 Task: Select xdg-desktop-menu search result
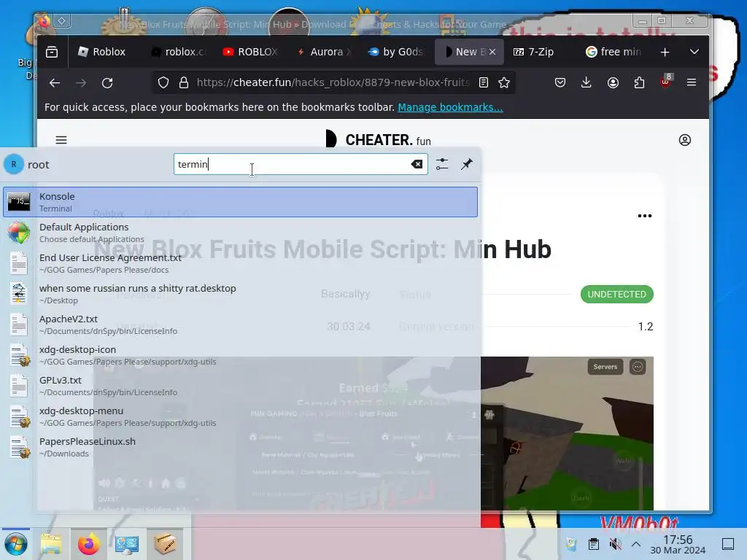coord(240,416)
